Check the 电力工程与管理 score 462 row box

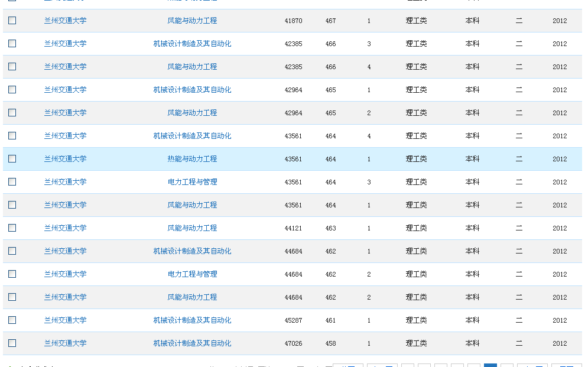click(x=12, y=274)
